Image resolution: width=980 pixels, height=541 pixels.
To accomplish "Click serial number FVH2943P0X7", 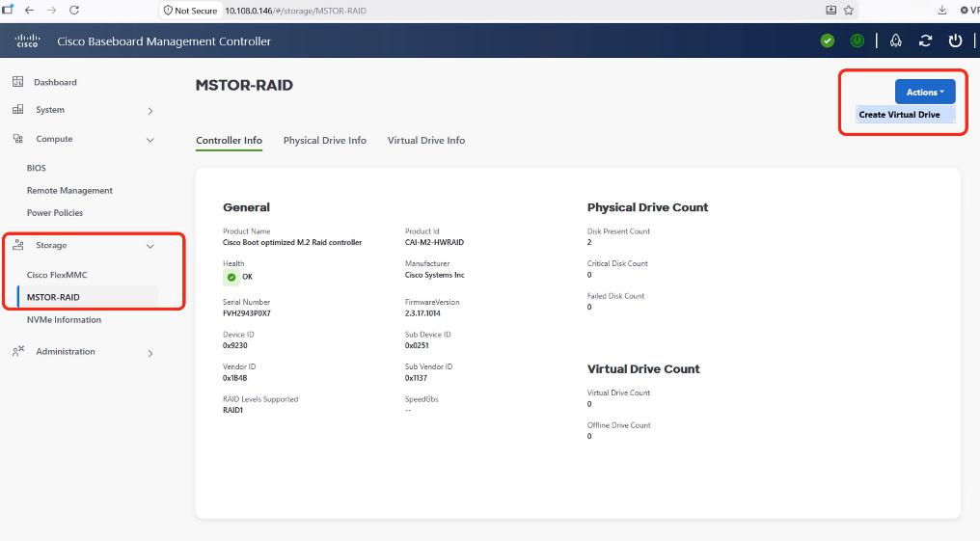I will tap(246, 313).
